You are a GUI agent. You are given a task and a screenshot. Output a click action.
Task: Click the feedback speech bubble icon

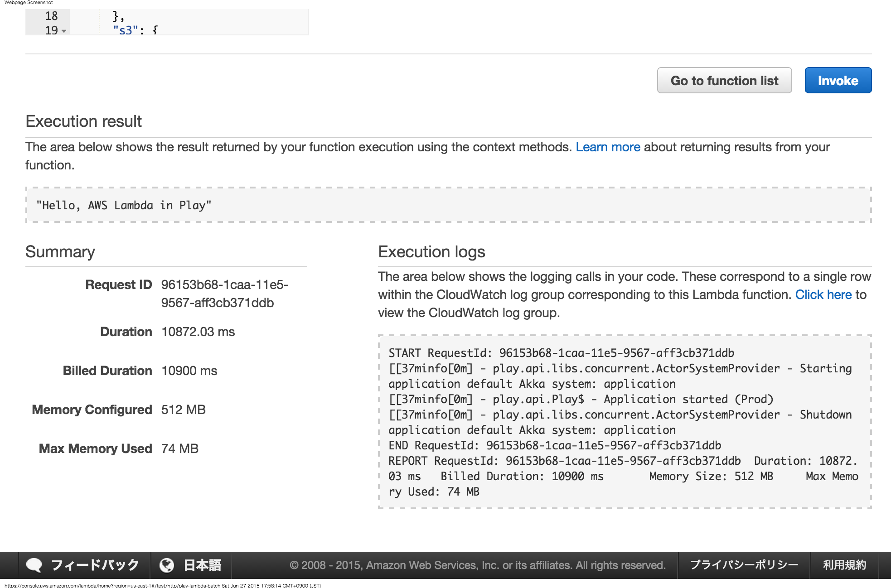pyautogui.click(x=34, y=565)
